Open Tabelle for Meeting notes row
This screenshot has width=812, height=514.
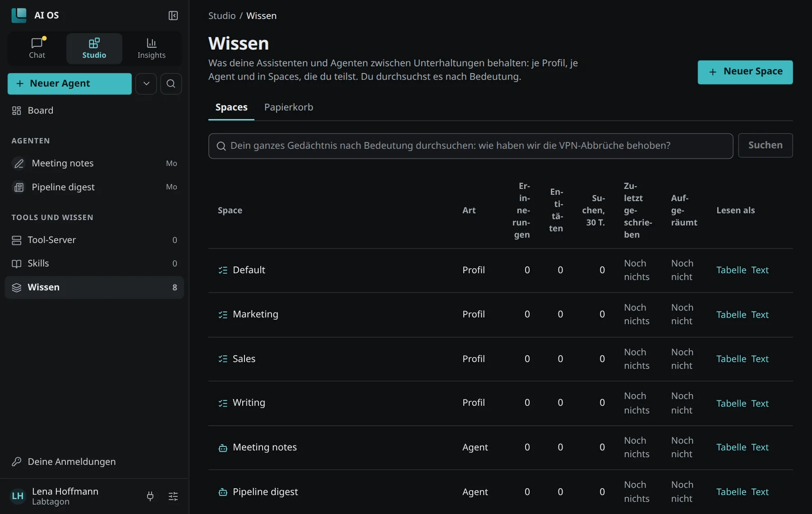click(x=731, y=447)
